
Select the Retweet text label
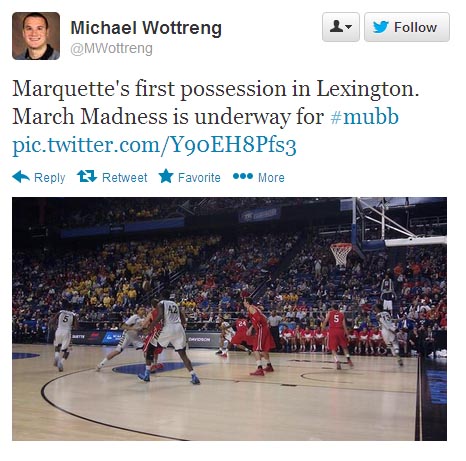point(125,177)
